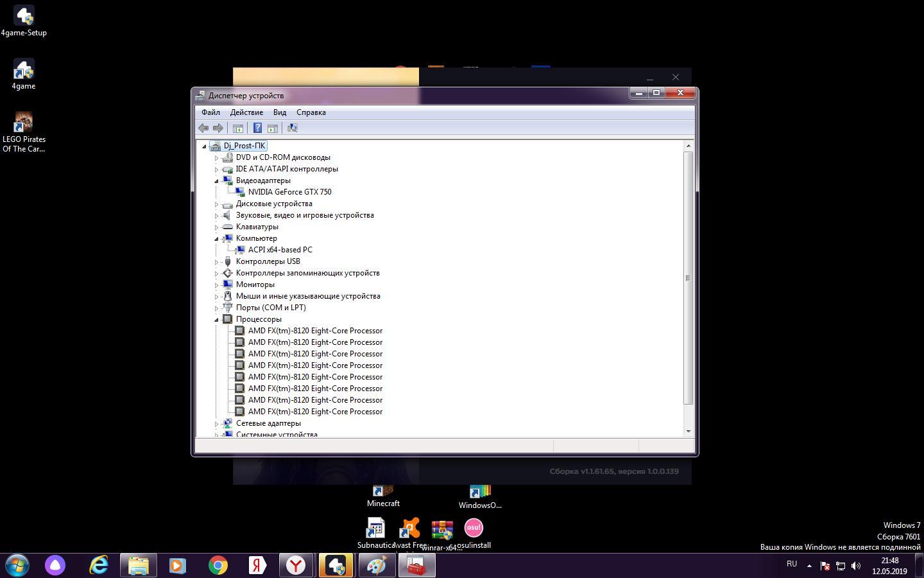Image resolution: width=924 pixels, height=578 pixels.
Task: Click scrollbar up arrow in device list
Action: click(689, 146)
